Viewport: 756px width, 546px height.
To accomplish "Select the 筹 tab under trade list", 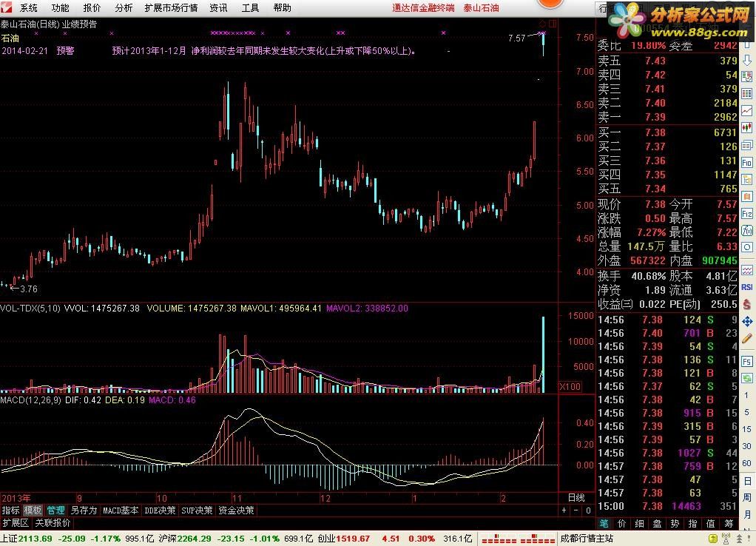I will 729,524.
